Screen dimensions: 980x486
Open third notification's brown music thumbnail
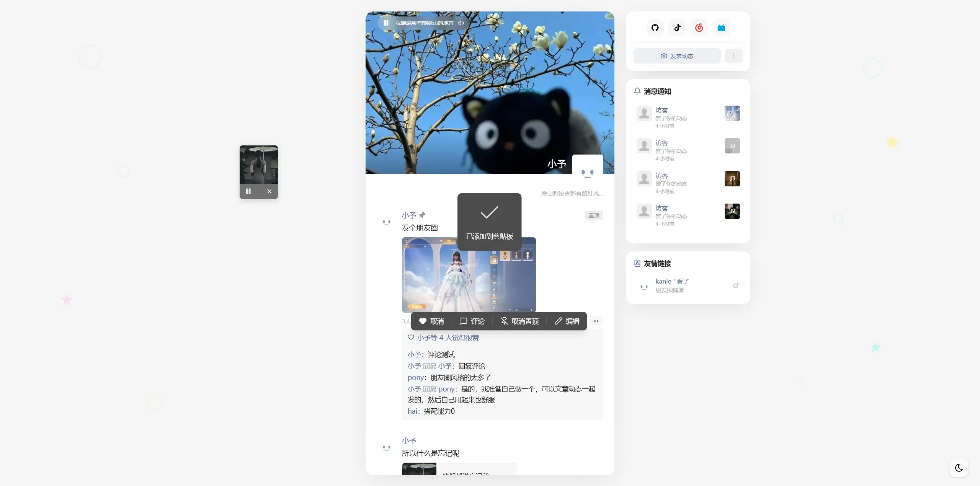click(732, 179)
